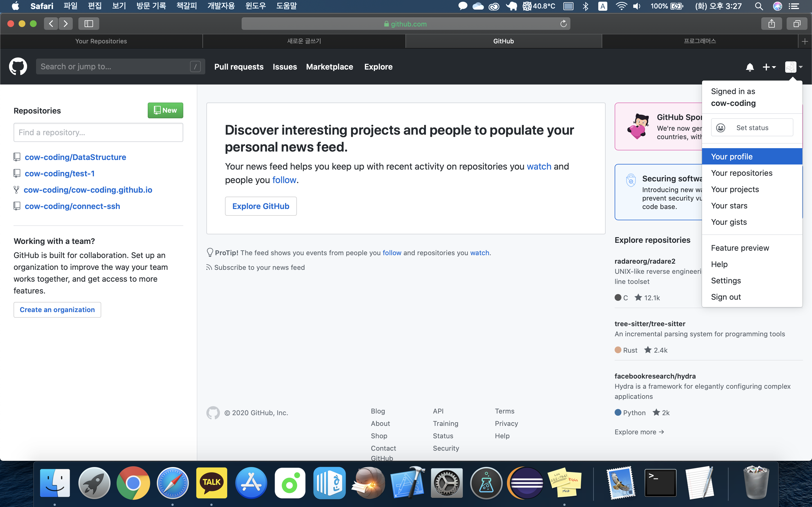Open the macOS input source menu
This screenshot has width=812, height=507.
coord(603,6)
